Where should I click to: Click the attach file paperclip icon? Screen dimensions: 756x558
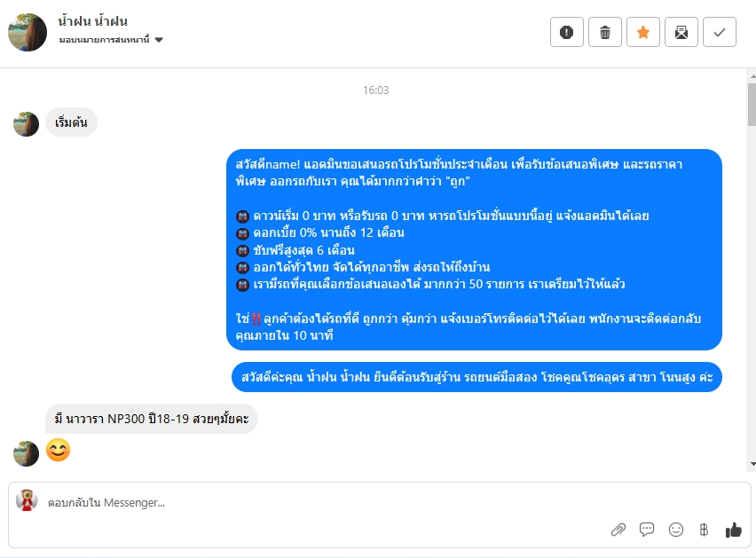pyautogui.click(x=618, y=530)
